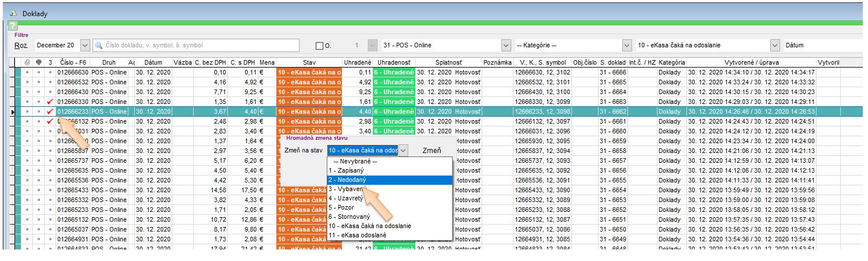
Task: Click the red checkmark on document 012666132
Action: (50, 121)
